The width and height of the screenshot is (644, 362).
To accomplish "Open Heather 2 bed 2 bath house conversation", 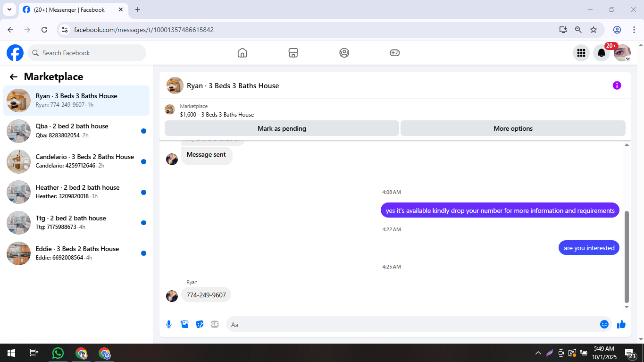I will [x=76, y=192].
